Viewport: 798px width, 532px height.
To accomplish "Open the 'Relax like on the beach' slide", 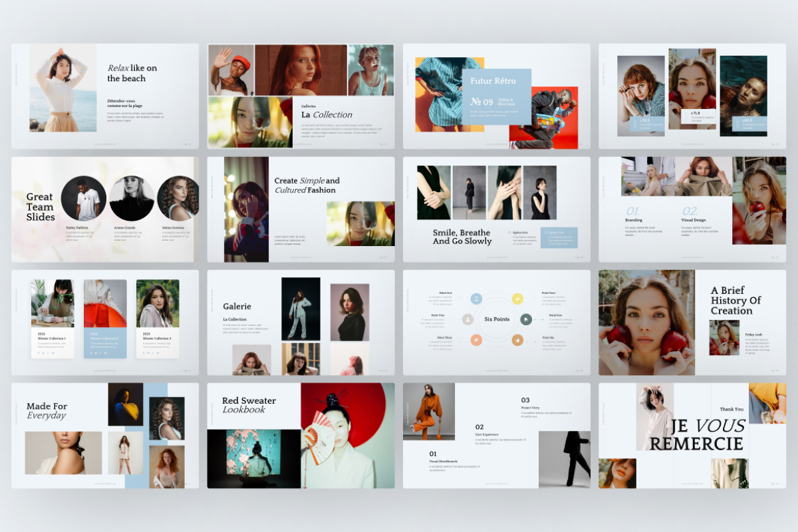I will (x=105, y=96).
